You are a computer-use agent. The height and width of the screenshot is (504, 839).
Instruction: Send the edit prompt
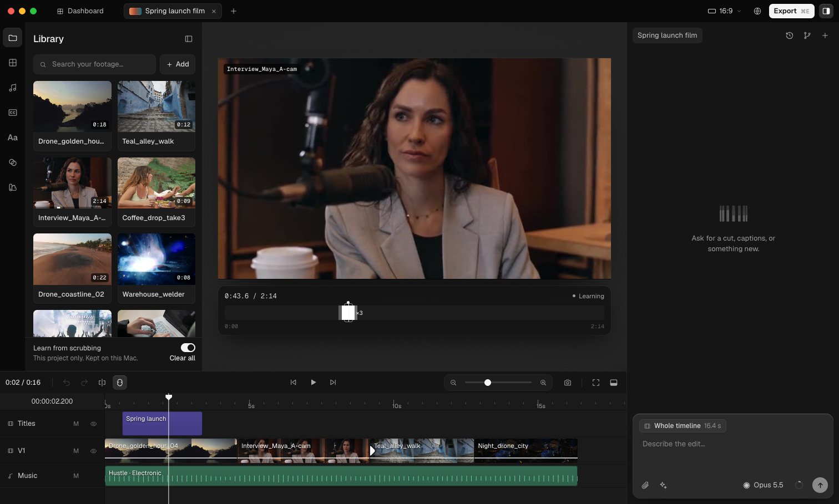point(820,485)
